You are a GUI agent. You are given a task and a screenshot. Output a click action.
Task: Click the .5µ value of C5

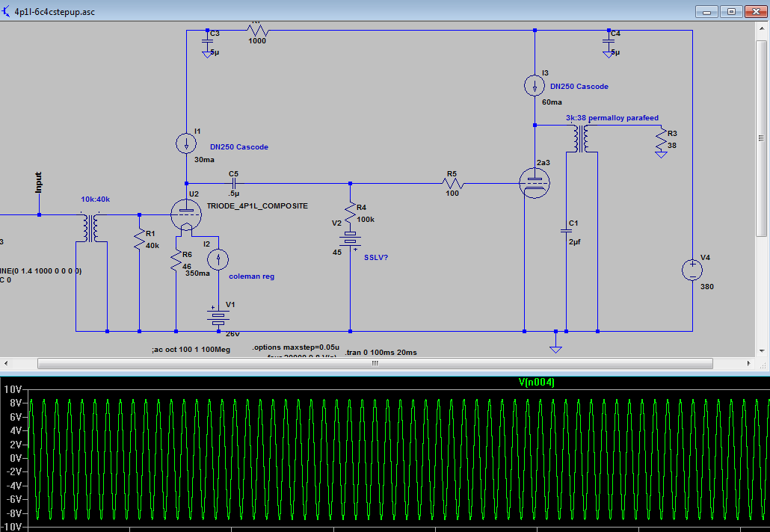tap(234, 194)
